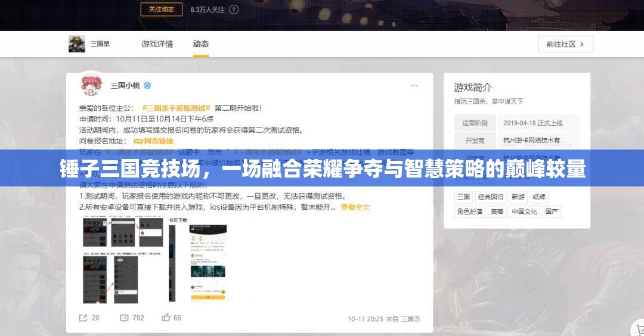Go to community via 前往社区 button

pyautogui.click(x=565, y=44)
